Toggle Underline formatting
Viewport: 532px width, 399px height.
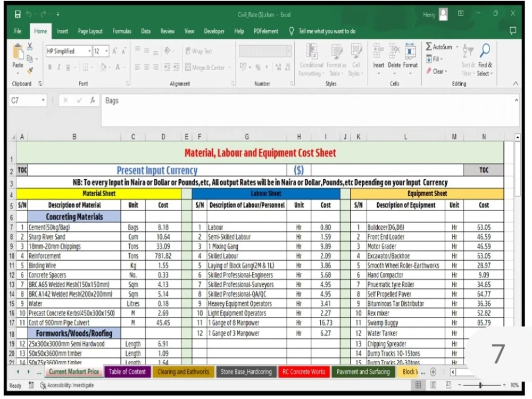point(68,67)
